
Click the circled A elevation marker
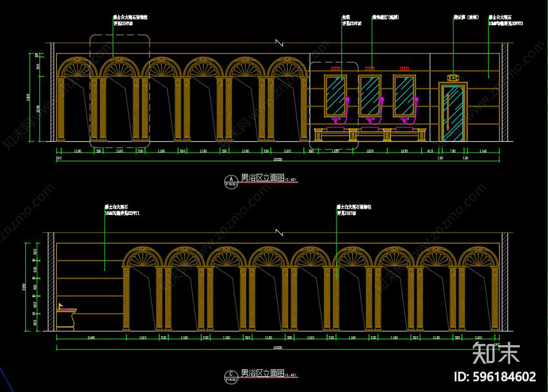[231, 182]
